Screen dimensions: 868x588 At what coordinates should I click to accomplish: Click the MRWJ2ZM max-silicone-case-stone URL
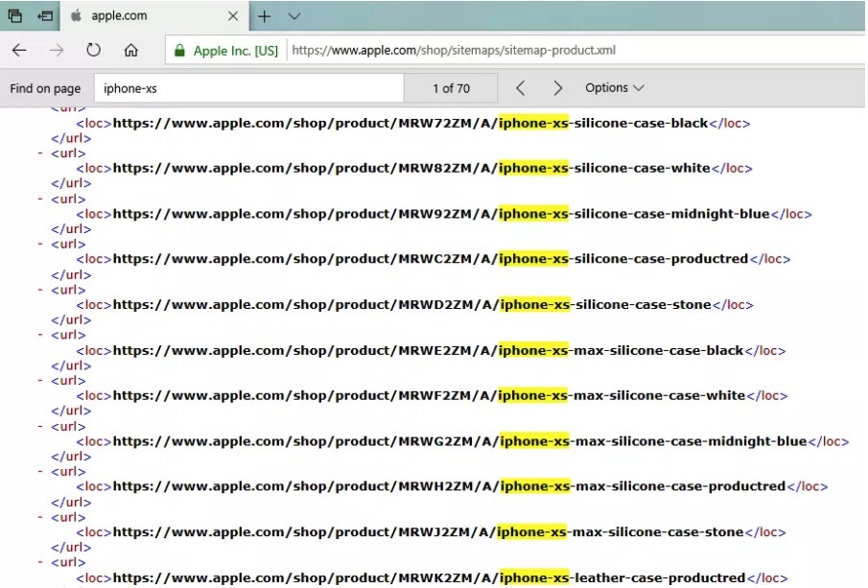[x=428, y=532]
